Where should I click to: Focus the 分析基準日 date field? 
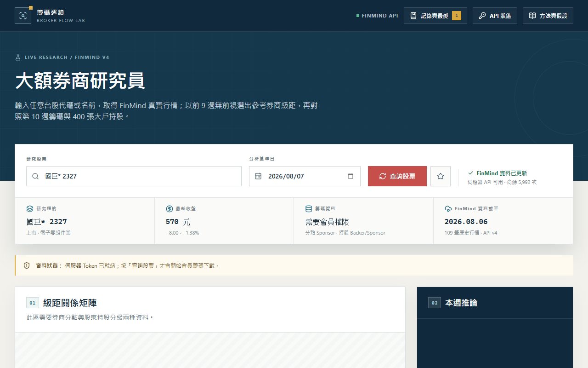305,176
